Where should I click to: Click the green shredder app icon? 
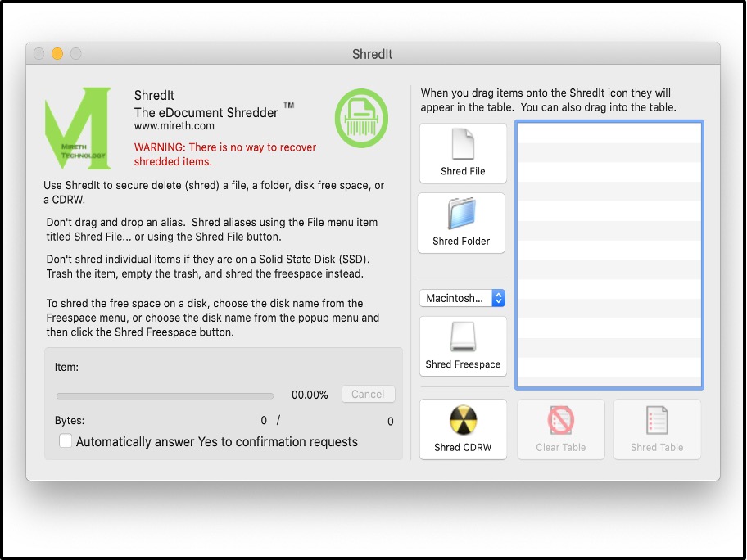(x=361, y=118)
